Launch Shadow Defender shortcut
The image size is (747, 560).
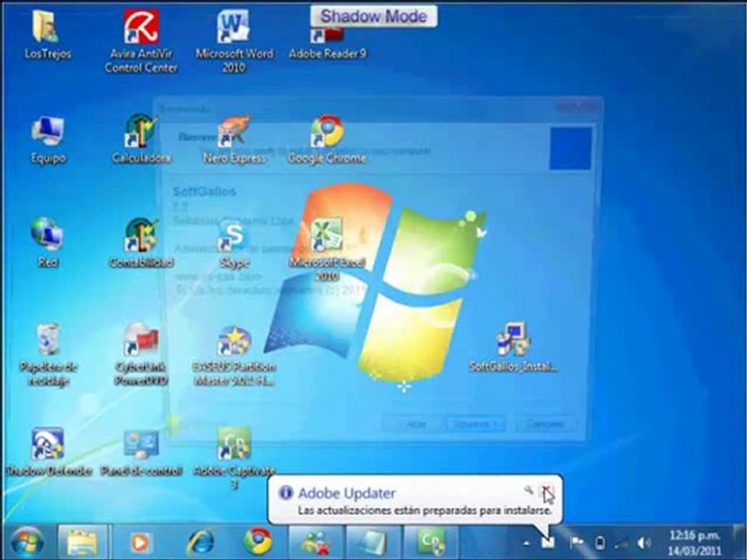[47, 451]
